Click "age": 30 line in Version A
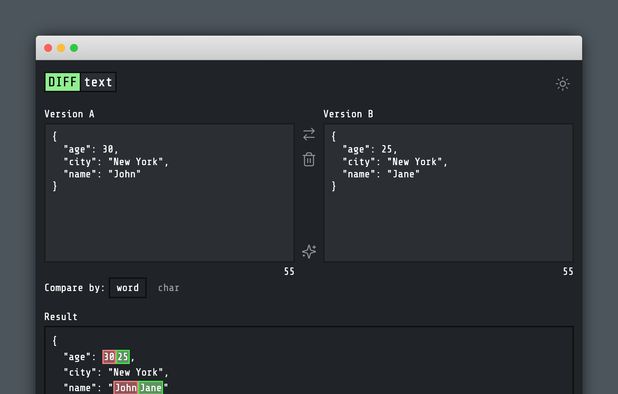618x394 pixels. (x=91, y=149)
